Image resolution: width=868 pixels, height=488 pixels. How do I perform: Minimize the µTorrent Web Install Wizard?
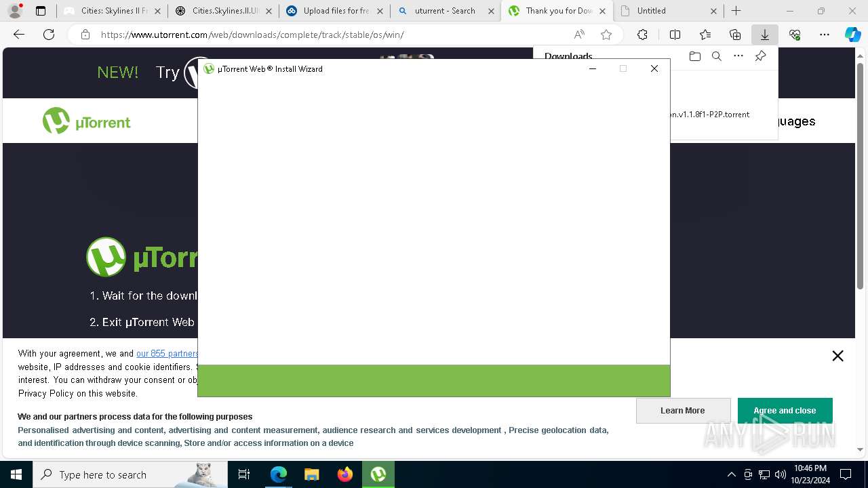coord(592,68)
